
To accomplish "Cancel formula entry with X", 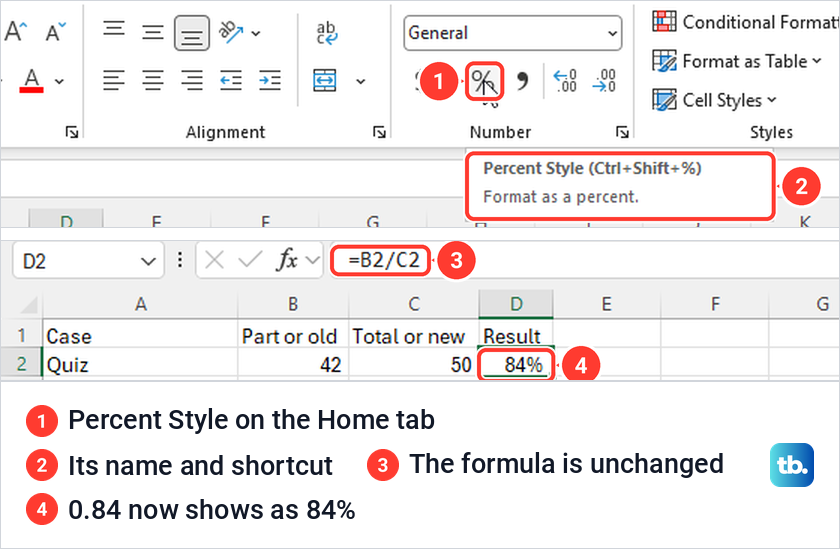I will [x=214, y=261].
